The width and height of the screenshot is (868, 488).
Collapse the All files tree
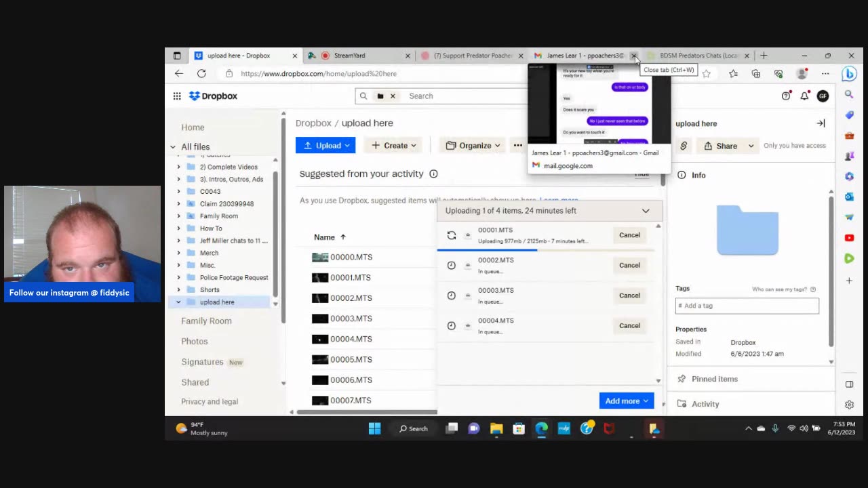coord(173,146)
